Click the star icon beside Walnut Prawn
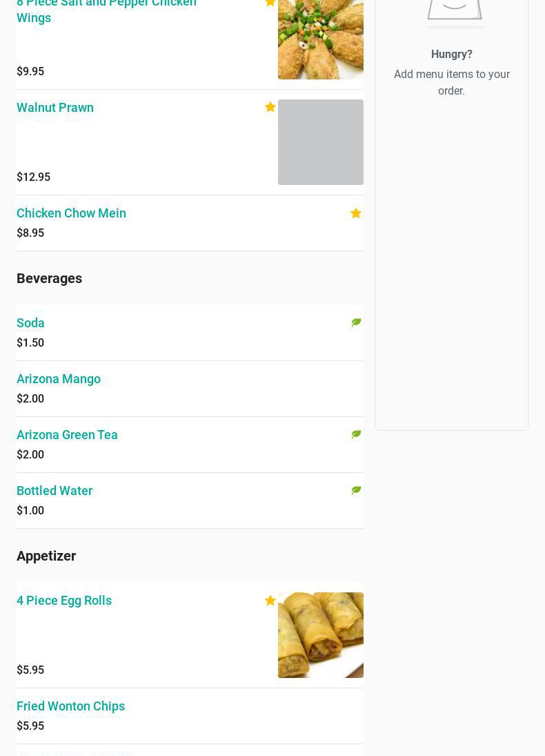The width and height of the screenshot is (545, 756). [x=270, y=107]
